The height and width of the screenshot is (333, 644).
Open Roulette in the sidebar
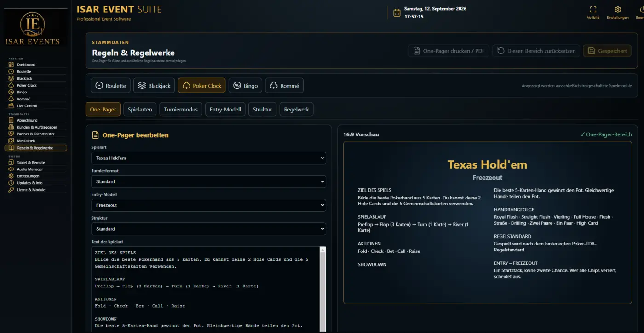[x=36, y=72]
